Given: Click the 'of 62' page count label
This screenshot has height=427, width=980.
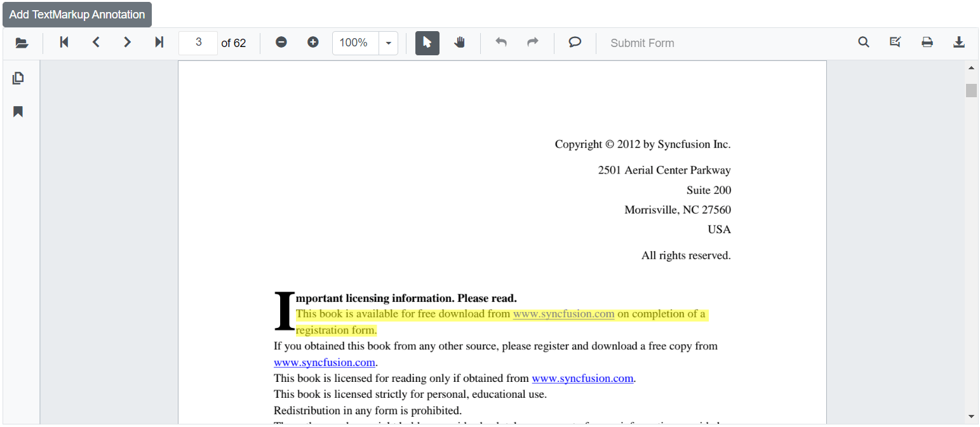Looking at the screenshot, I should point(234,43).
